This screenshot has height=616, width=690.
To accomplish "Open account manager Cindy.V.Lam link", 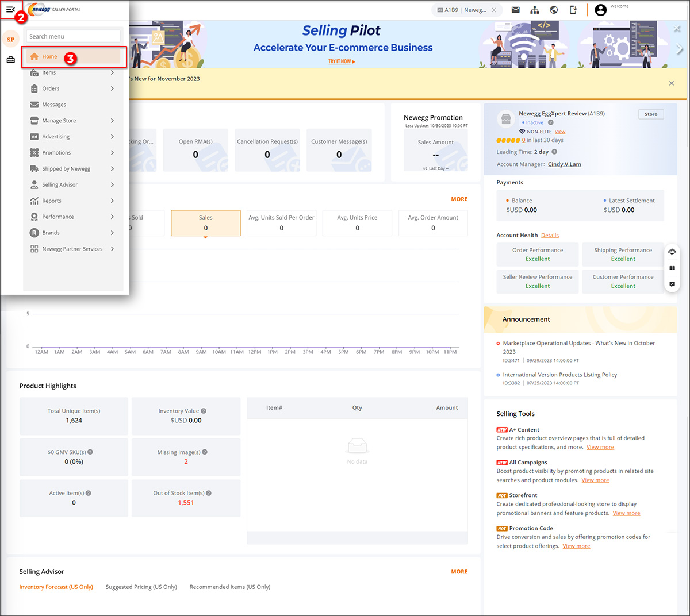I will (564, 164).
